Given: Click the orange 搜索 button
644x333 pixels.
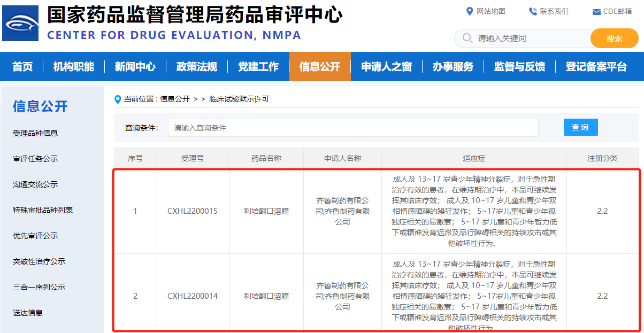Looking at the screenshot, I should [x=615, y=38].
